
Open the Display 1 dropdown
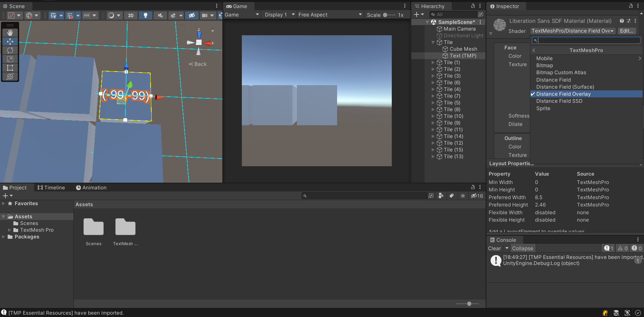(x=279, y=15)
